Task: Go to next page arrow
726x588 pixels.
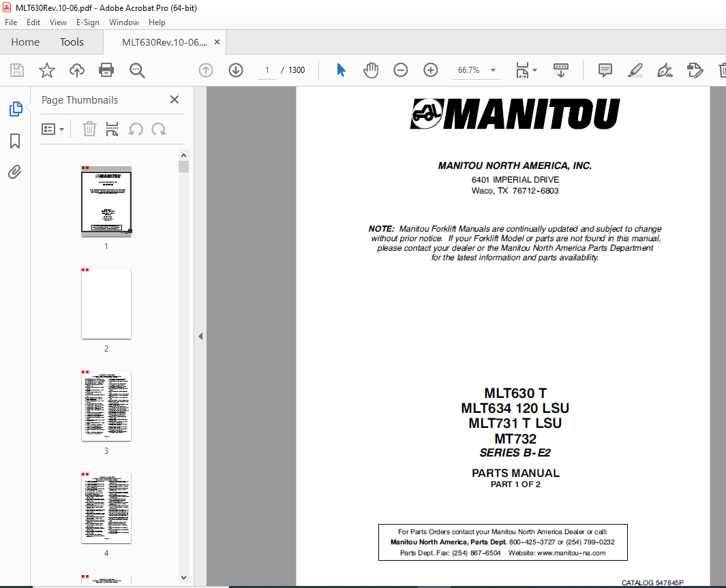Action: pos(236,70)
